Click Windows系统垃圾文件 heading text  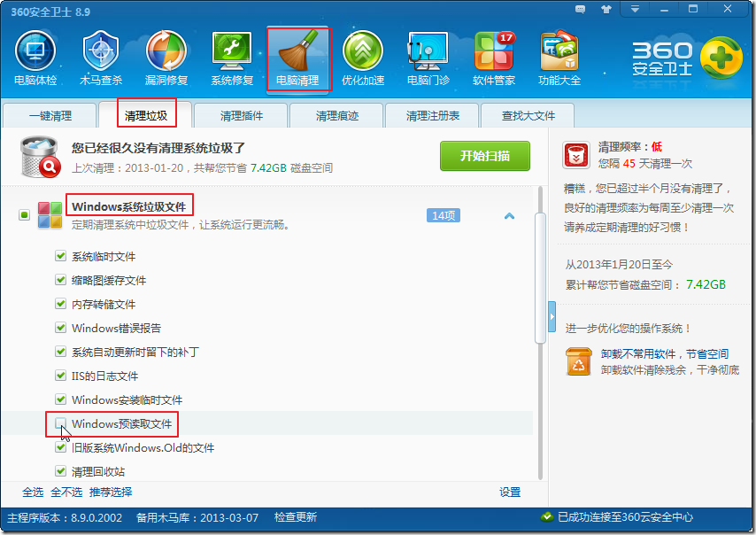[x=128, y=206]
